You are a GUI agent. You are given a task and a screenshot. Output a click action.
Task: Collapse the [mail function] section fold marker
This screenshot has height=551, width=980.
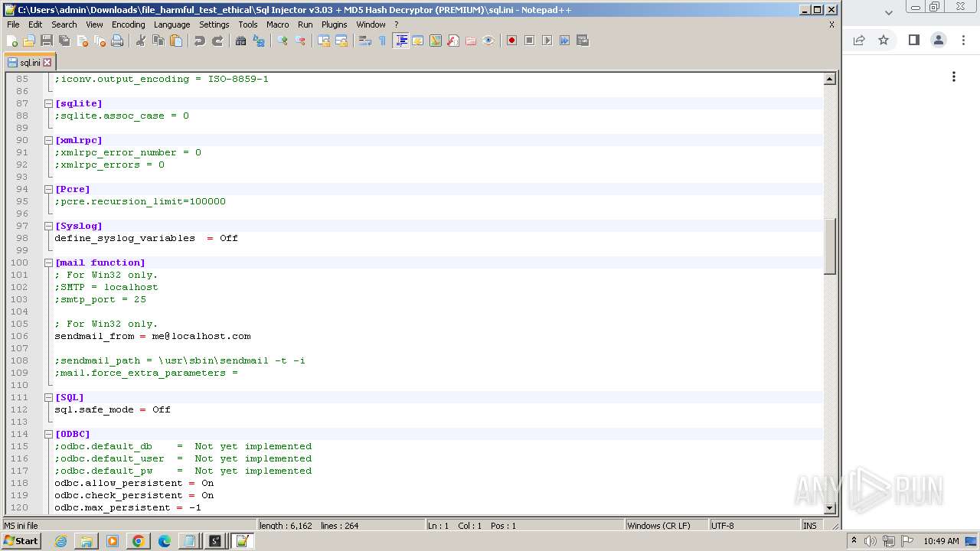48,262
